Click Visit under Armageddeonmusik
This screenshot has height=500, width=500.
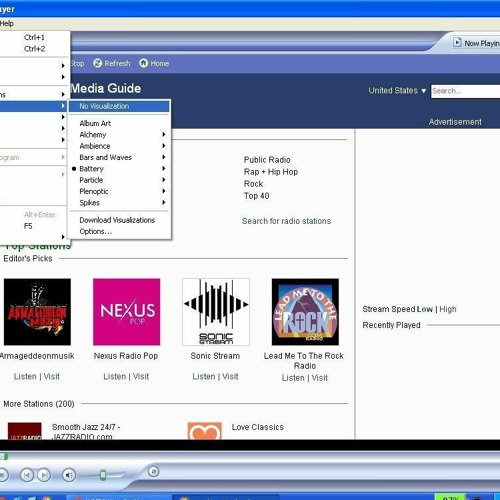tap(52, 376)
